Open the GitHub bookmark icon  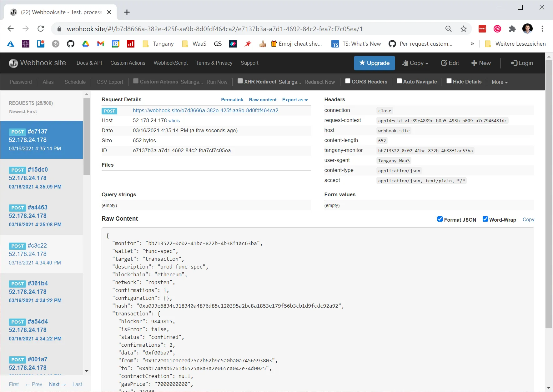(71, 44)
